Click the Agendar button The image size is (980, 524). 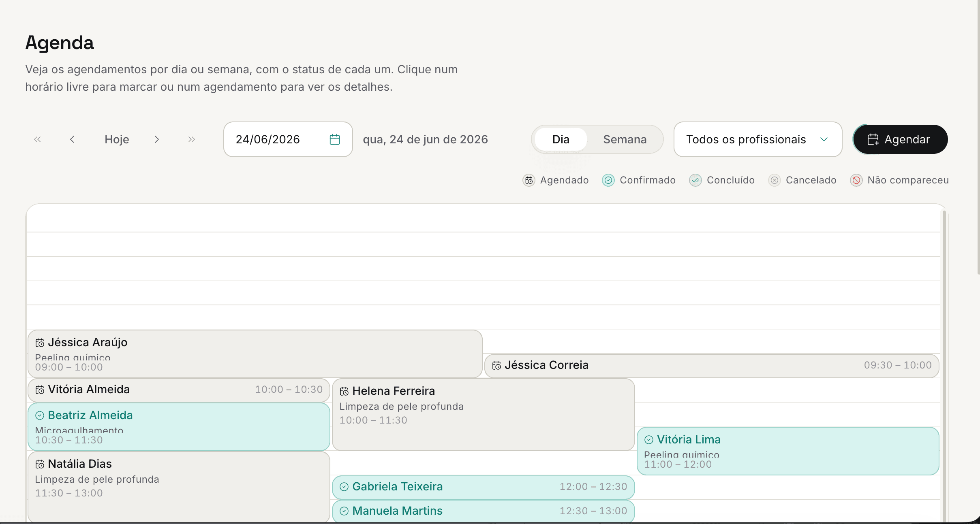(901, 139)
